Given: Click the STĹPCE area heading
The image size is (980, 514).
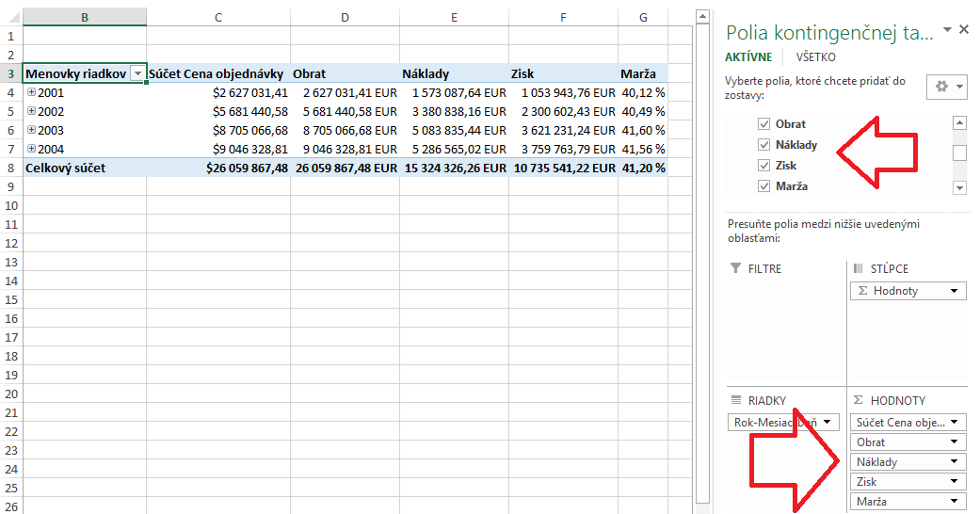Looking at the screenshot, I should (x=890, y=269).
